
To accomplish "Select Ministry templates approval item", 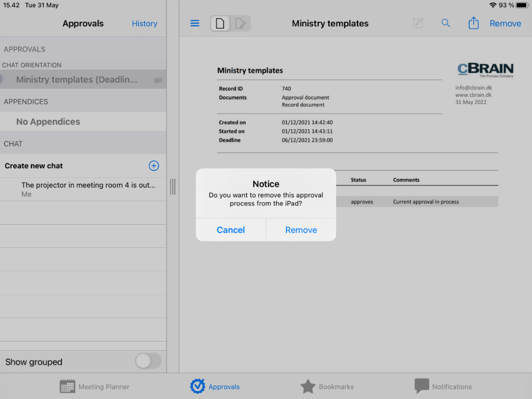I will coord(76,80).
